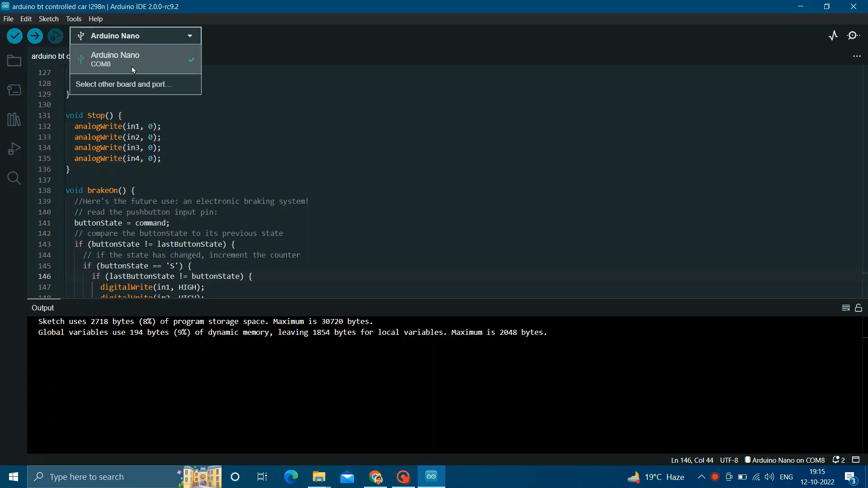
Task: Open the Boards Manager sidebar panel
Action: click(14, 90)
